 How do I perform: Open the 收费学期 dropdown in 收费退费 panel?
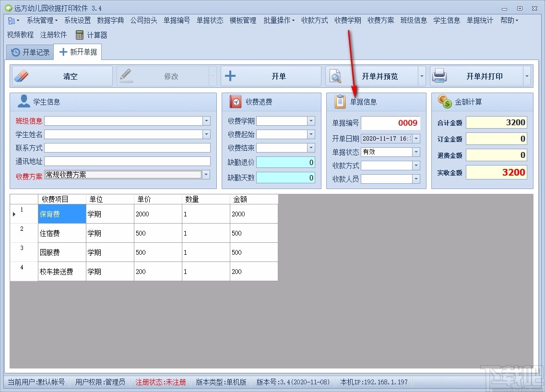(311, 121)
